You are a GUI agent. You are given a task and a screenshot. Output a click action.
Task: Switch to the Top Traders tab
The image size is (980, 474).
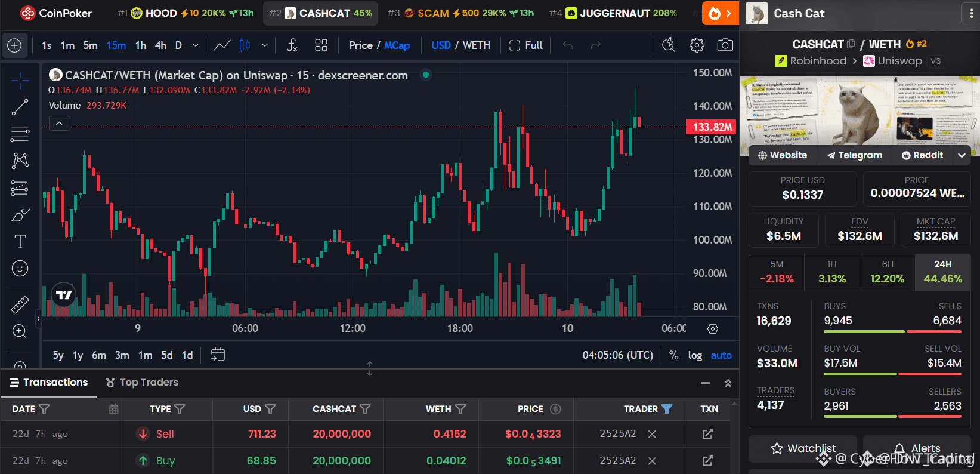coord(142,383)
